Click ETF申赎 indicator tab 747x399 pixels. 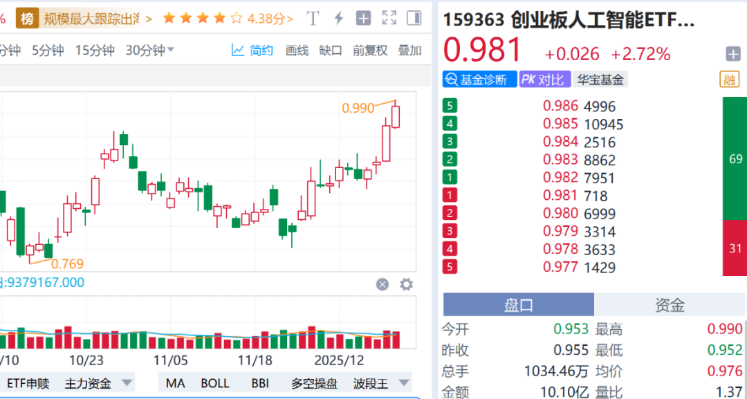point(28,383)
